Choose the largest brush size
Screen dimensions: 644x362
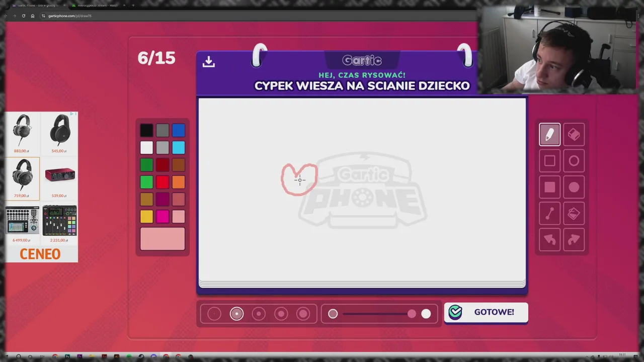[303, 314]
